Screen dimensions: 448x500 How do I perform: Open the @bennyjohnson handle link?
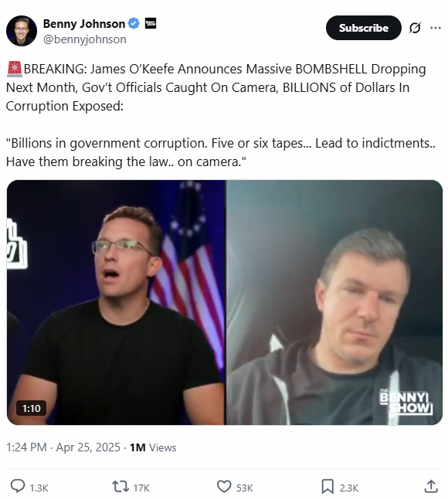point(85,39)
